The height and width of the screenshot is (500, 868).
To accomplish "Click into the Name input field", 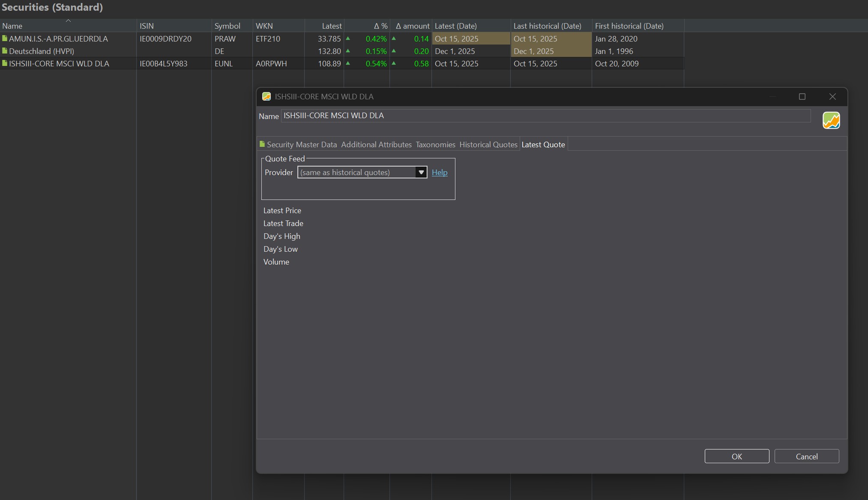I will tap(545, 116).
